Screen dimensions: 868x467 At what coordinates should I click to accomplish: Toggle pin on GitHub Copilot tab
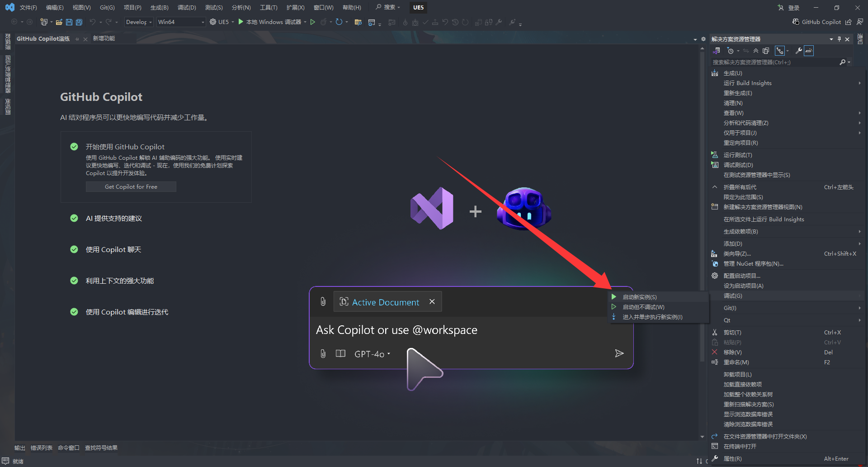click(x=77, y=39)
